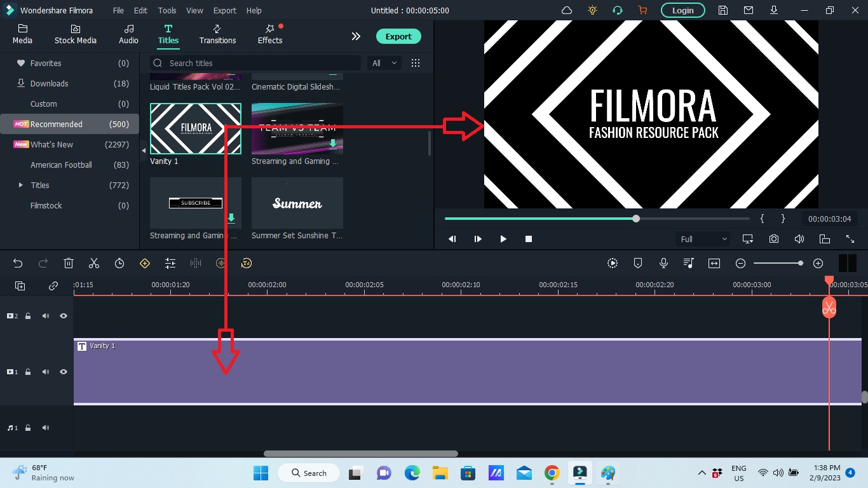Switch to the Transitions tab
The width and height of the screenshot is (868, 488).
tap(217, 34)
